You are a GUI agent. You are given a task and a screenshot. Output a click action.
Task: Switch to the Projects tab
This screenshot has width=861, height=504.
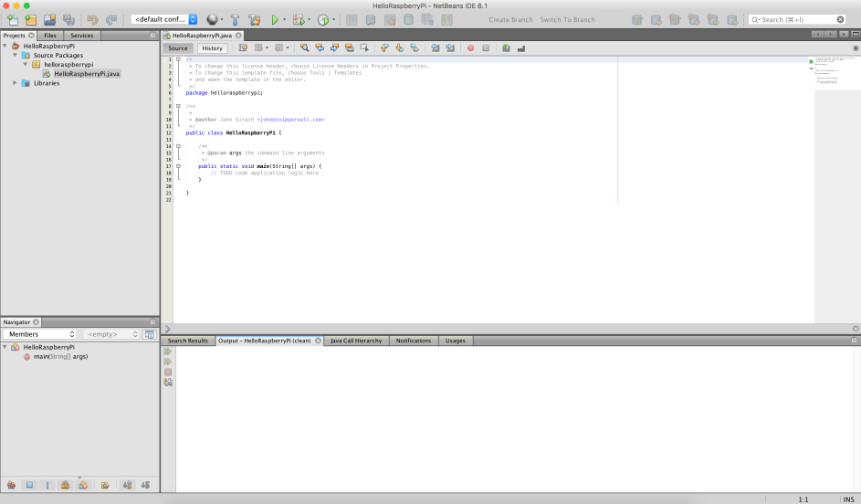coord(15,35)
